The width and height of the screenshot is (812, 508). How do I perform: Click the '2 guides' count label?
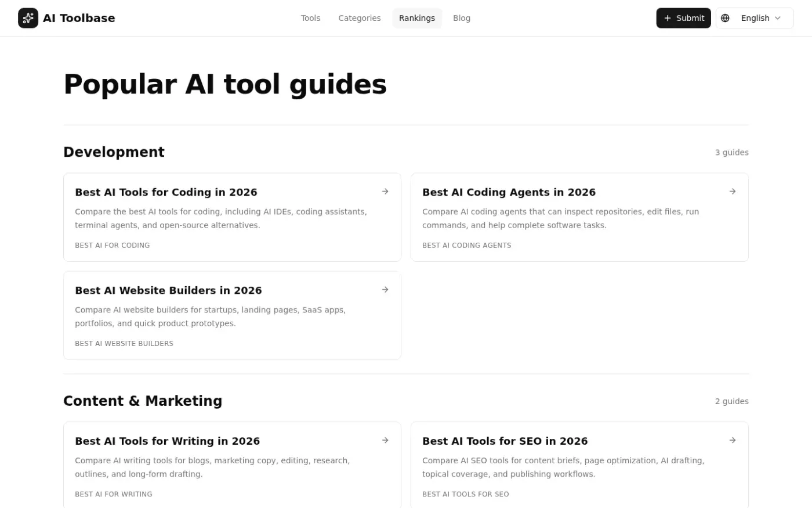731,402
